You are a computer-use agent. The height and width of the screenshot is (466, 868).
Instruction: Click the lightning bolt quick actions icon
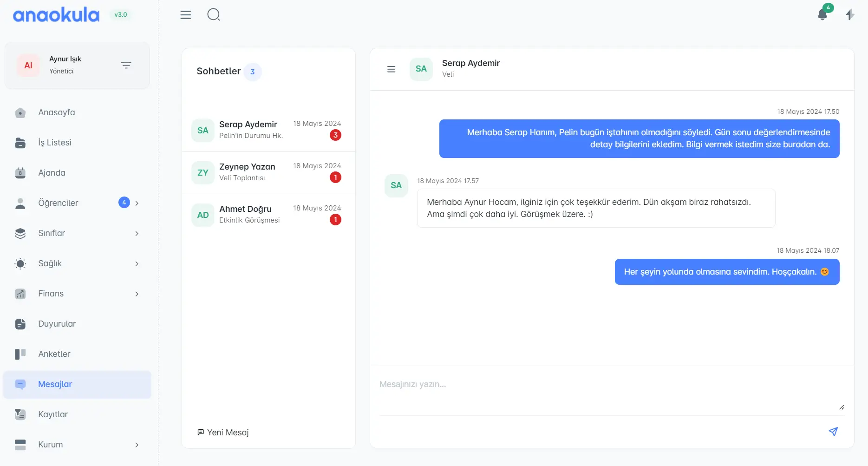click(850, 15)
